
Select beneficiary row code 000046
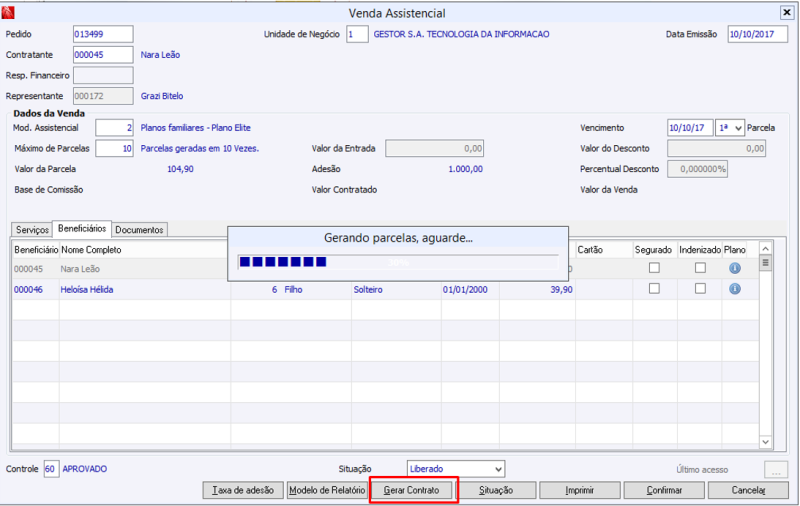[x=29, y=290]
